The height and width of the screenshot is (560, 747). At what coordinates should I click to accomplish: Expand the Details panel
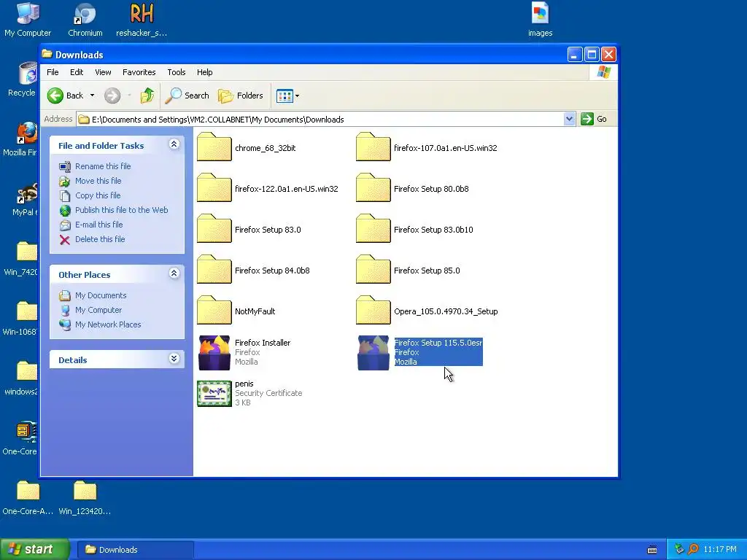coord(174,359)
